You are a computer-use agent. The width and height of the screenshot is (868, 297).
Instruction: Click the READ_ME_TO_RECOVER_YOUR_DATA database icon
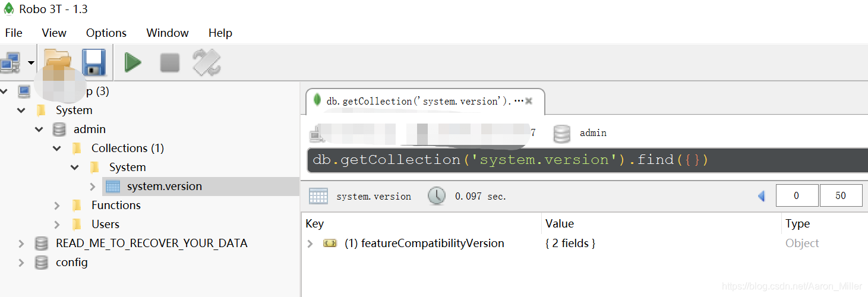tap(41, 244)
